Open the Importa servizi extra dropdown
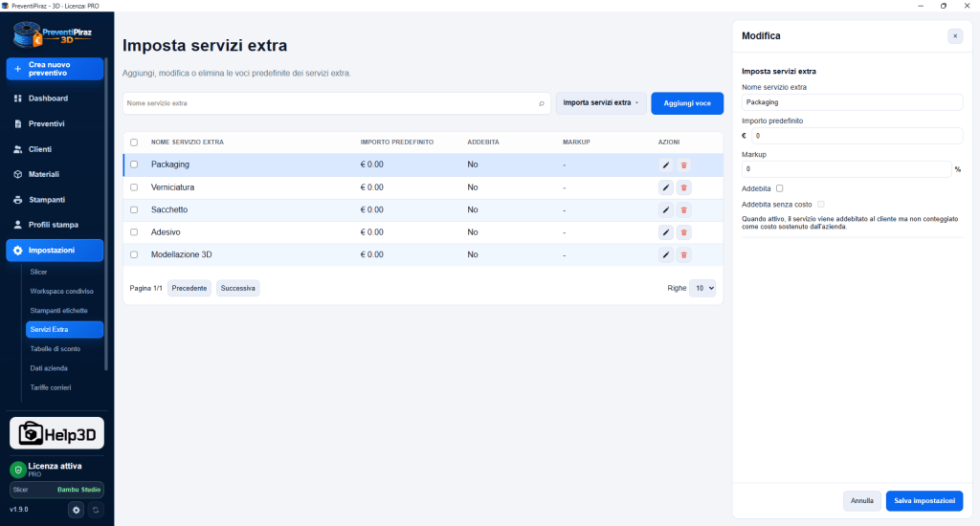 click(x=601, y=103)
